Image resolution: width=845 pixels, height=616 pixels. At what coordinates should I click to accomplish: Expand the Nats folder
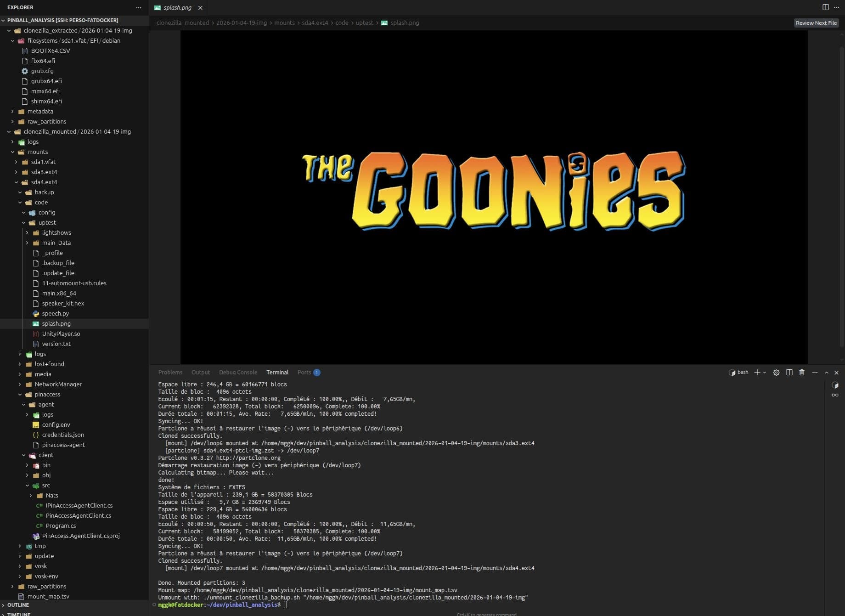tap(31, 496)
